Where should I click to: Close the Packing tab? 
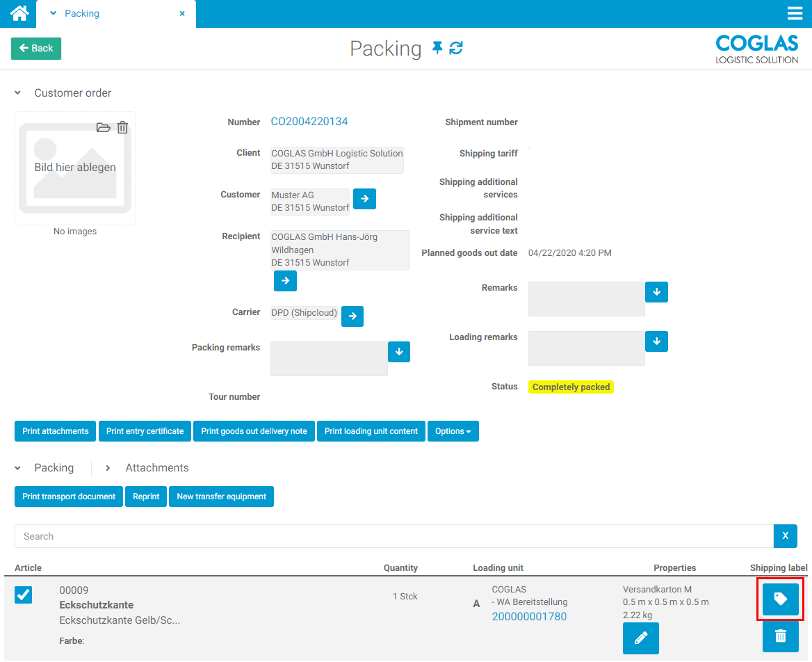coord(182,13)
